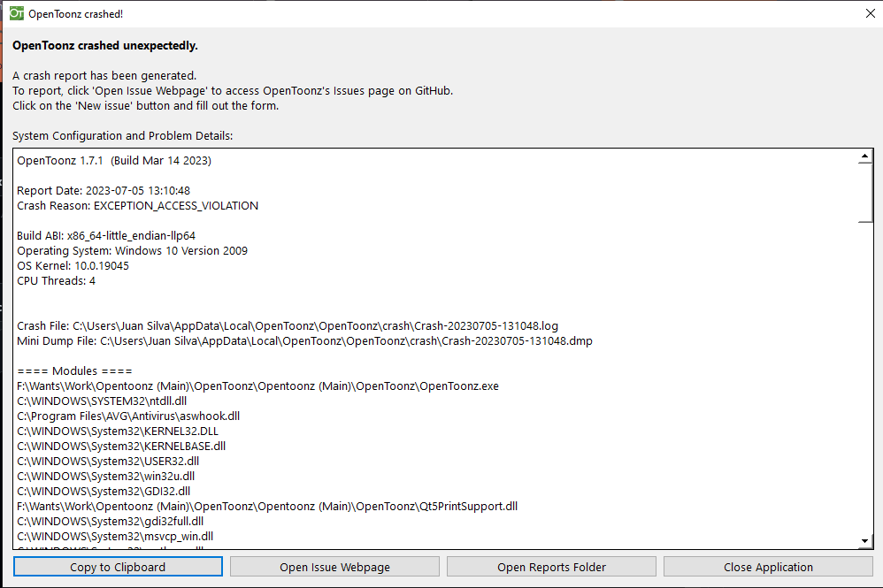This screenshot has height=588, width=883.
Task: Open the Issue Webpage on GitHub
Action: point(334,566)
